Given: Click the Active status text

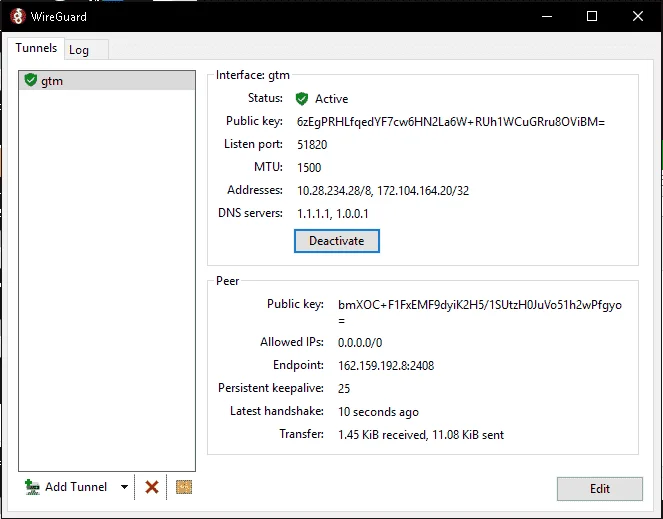Looking at the screenshot, I should tap(332, 99).
